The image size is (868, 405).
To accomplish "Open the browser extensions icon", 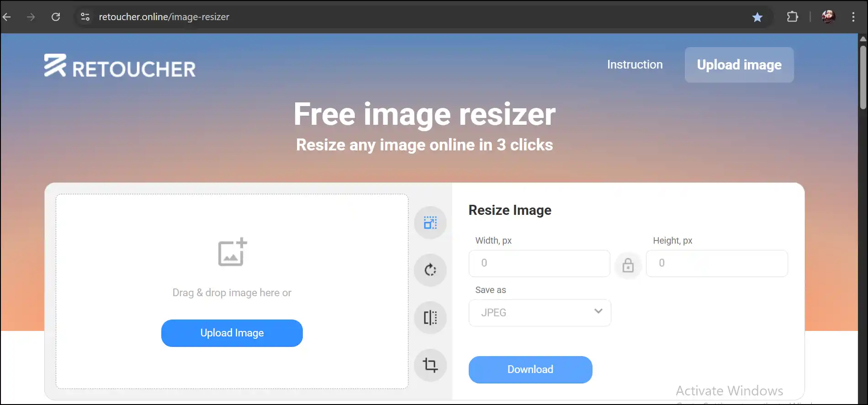I will pyautogui.click(x=793, y=17).
